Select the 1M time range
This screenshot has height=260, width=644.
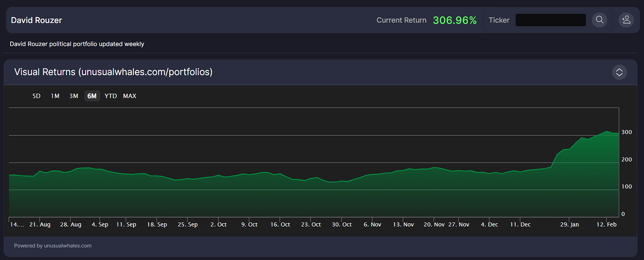pyautogui.click(x=55, y=96)
